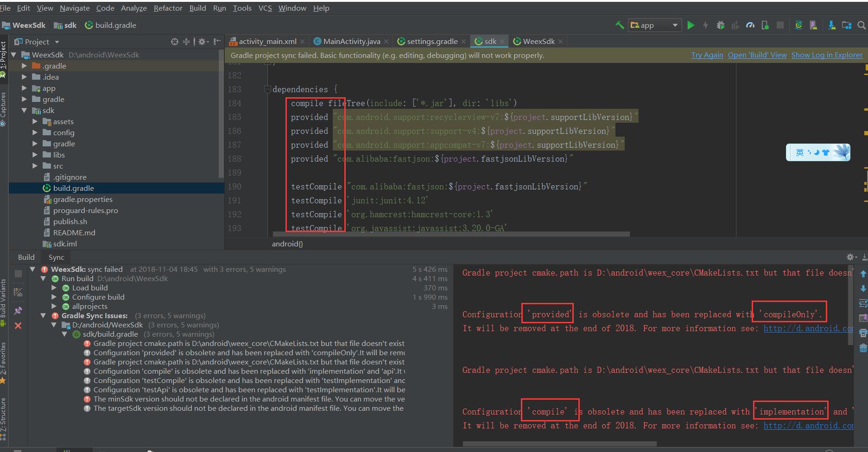Sync project with Gradle files
Screen dimensions: 868x452
coord(798,25)
